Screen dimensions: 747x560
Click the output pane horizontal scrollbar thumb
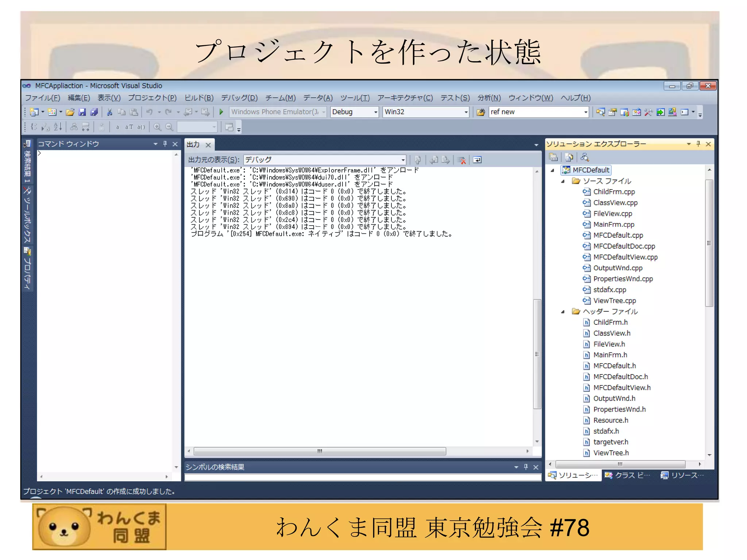[x=320, y=451]
